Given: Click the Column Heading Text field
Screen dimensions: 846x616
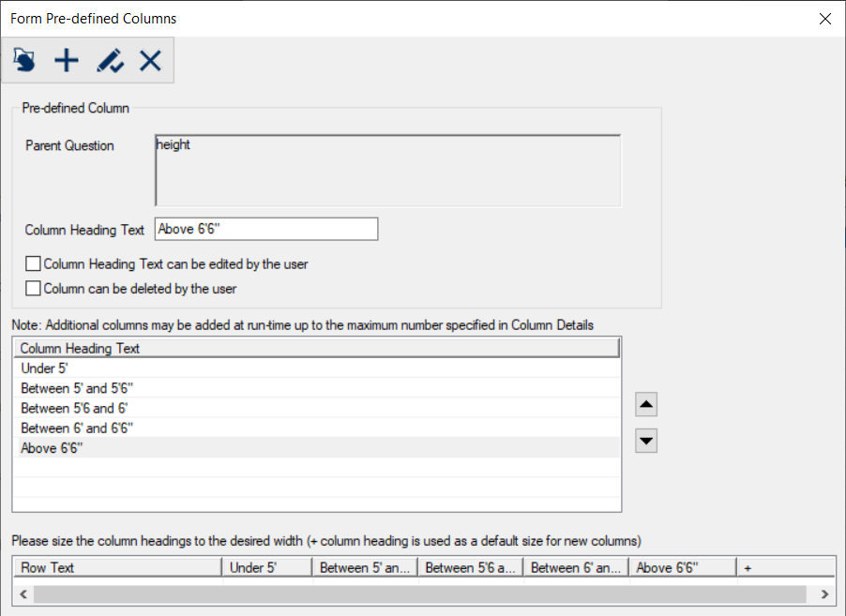Looking at the screenshot, I should (266, 229).
